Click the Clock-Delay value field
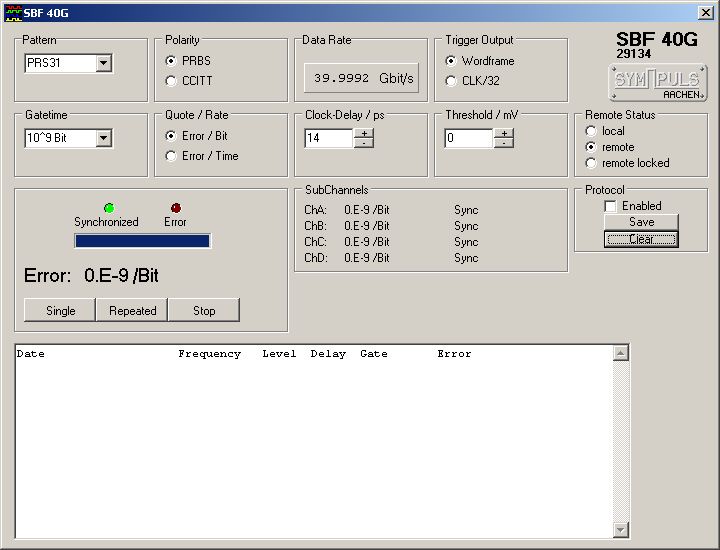The image size is (720, 550). tap(329, 138)
